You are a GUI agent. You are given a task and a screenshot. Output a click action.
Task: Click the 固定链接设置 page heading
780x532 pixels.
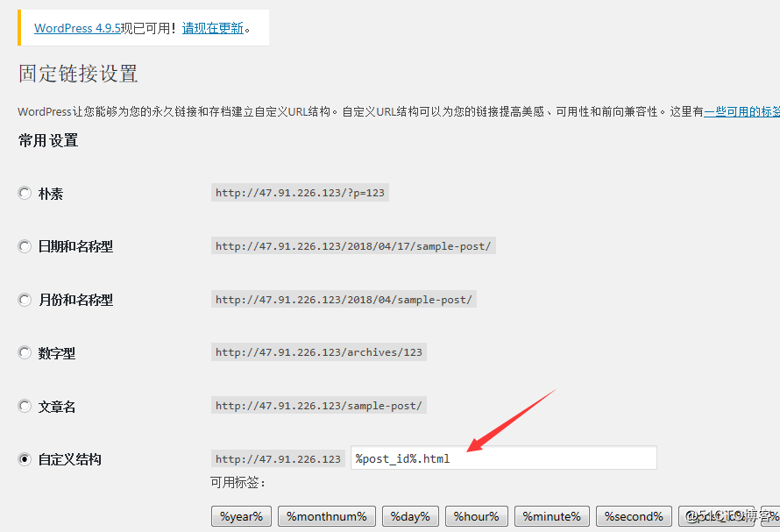78,74
